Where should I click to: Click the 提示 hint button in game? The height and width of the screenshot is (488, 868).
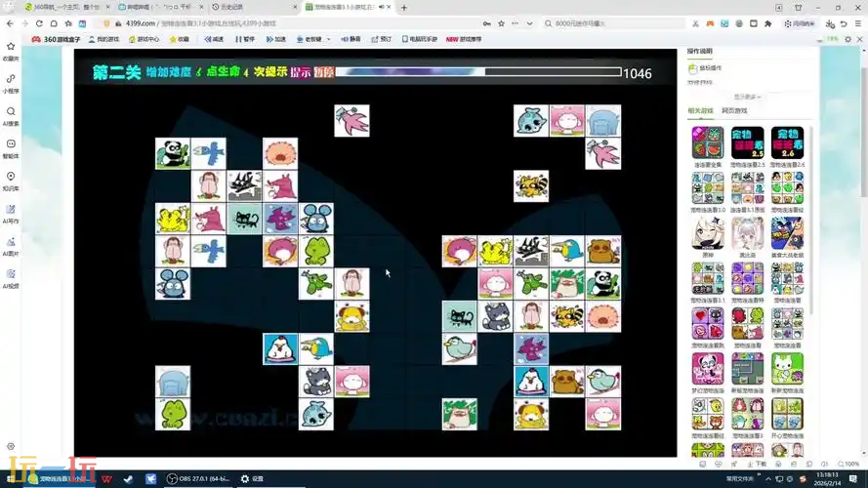coord(301,72)
